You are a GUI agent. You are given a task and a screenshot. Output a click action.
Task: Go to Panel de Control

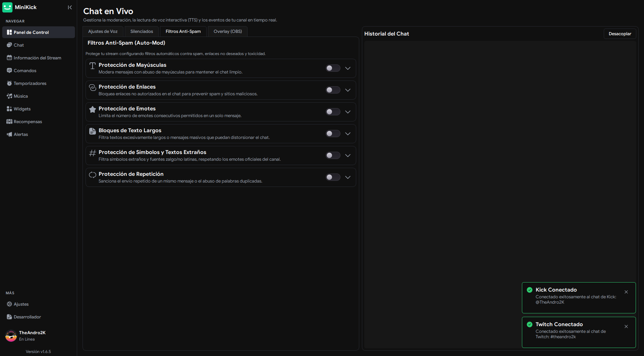click(39, 32)
